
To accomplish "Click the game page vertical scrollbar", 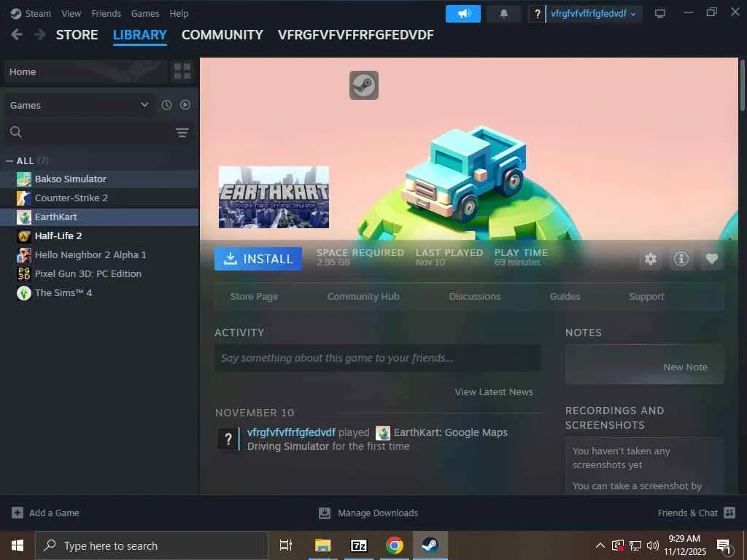I will [742, 86].
